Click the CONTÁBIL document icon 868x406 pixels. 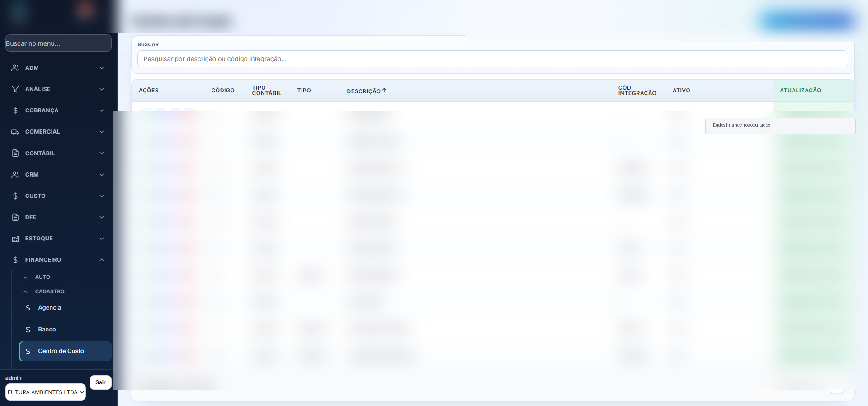(x=15, y=153)
